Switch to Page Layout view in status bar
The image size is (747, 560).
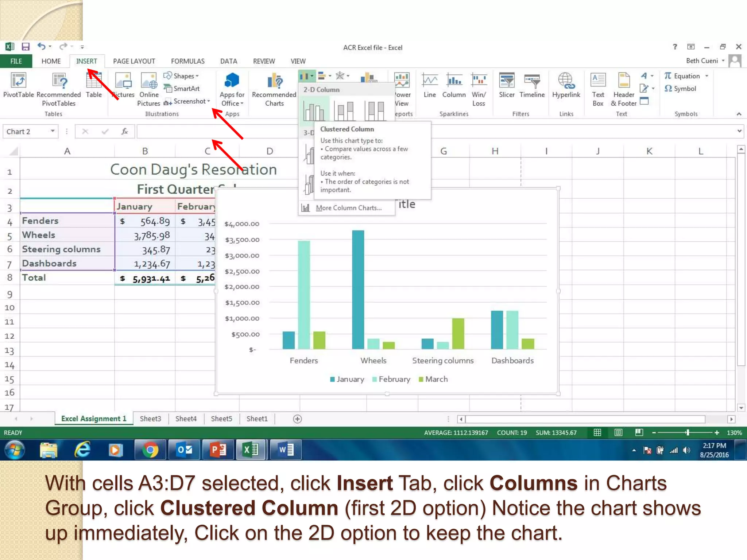tap(618, 432)
